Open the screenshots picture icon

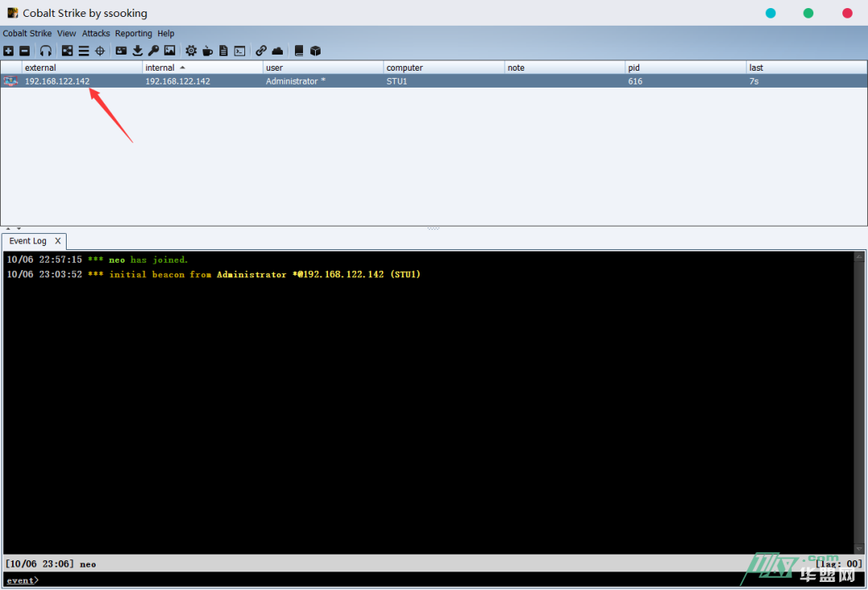[170, 51]
